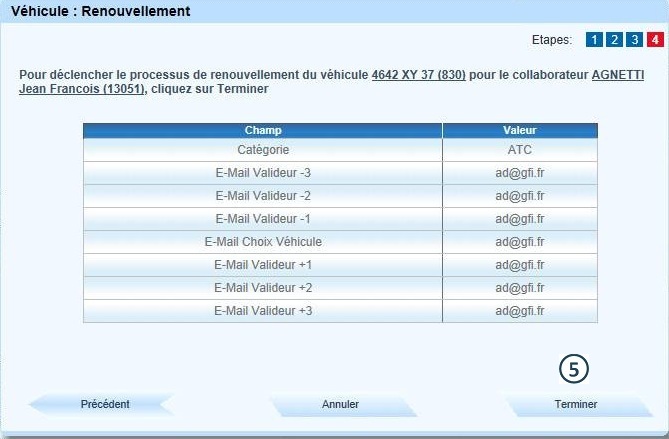Click the Champ column header
Screen dimensions: 669x439
click(x=262, y=130)
